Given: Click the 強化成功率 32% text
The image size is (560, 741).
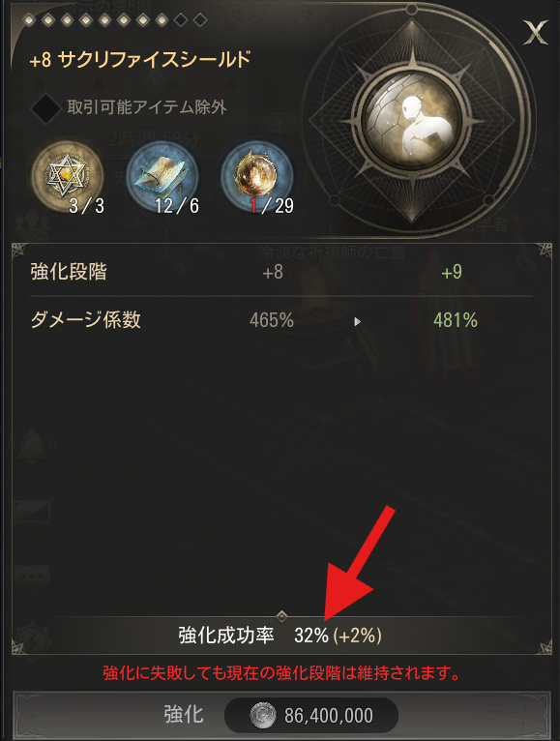Looking at the screenshot, I should 280,636.
